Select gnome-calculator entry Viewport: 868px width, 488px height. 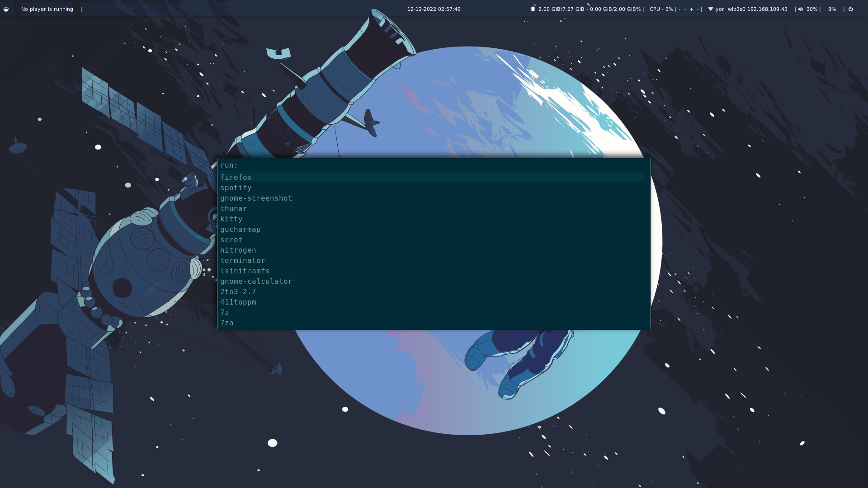tap(256, 282)
